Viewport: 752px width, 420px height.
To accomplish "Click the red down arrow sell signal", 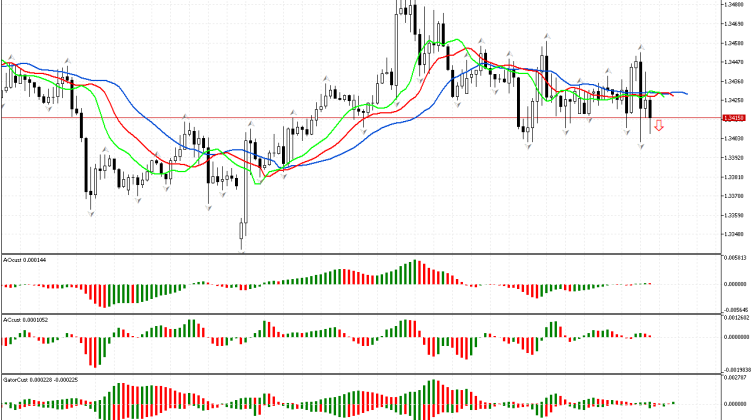I will (659, 127).
